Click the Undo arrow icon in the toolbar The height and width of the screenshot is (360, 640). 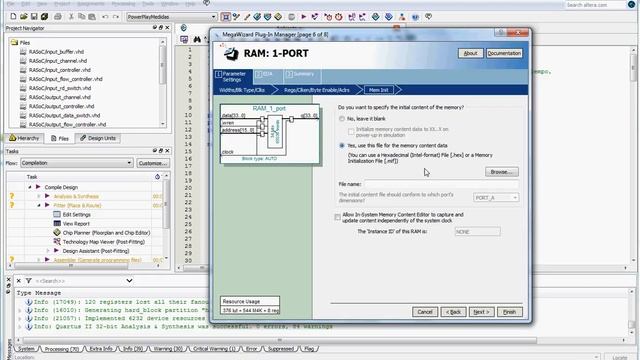point(105,17)
